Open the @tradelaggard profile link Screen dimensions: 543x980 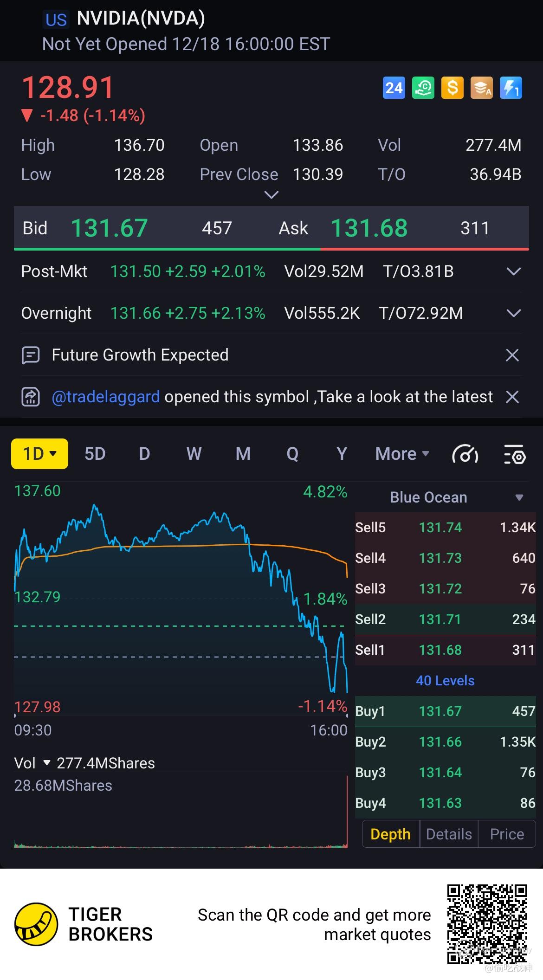tap(106, 397)
